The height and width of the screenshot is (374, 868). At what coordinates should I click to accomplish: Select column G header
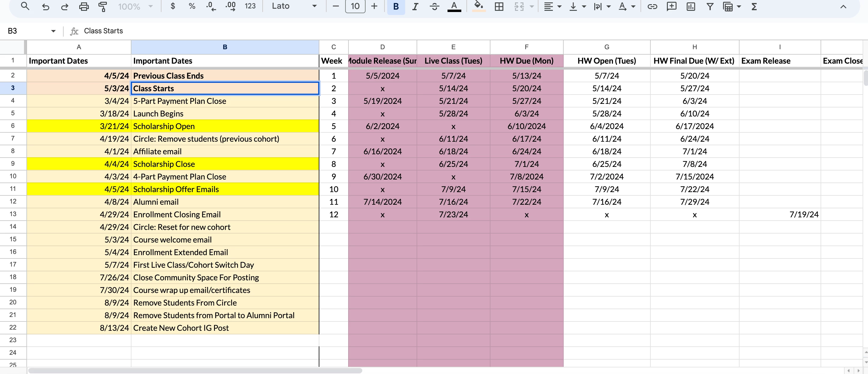[x=607, y=47]
